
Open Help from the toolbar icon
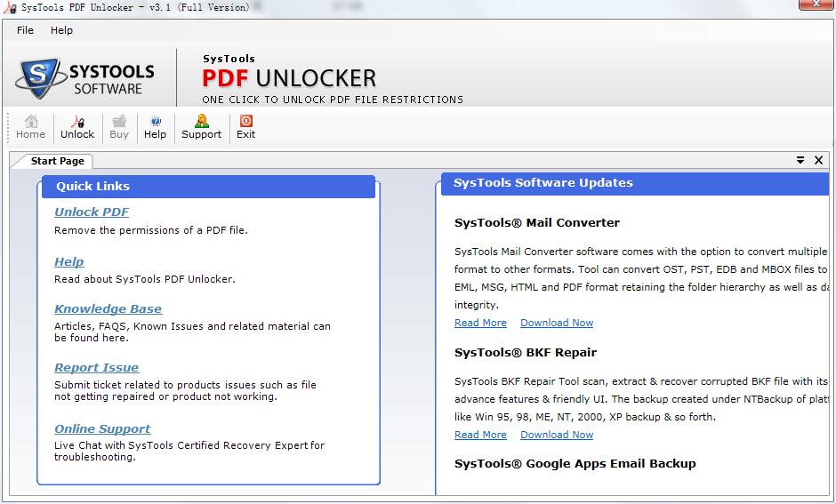155,126
